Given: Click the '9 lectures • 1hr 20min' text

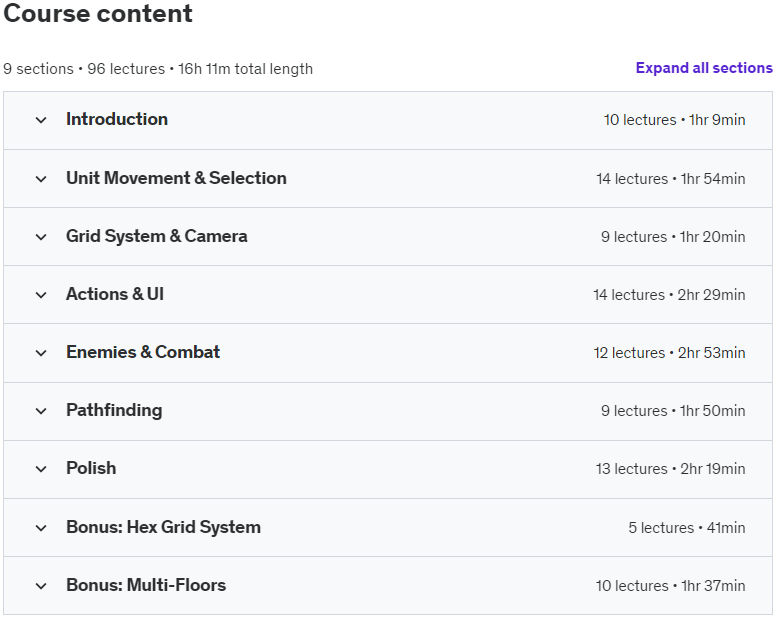Looking at the screenshot, I should (673, 237).
